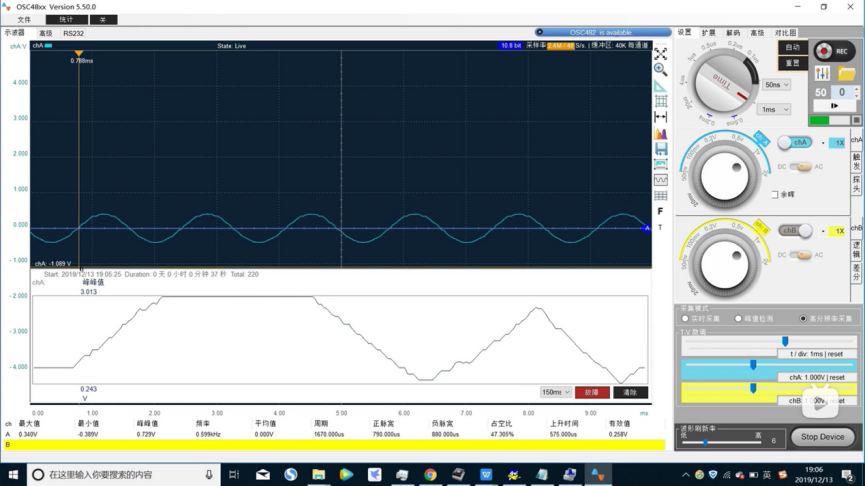Viewport: 865px width, 486px height.
Task: Select the magnifier zoom tool
Action: click(660, 70)
